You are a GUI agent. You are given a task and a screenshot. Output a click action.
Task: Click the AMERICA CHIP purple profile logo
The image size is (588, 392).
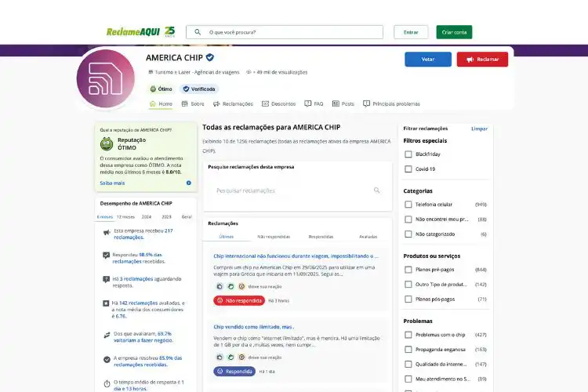pos(105,78)
